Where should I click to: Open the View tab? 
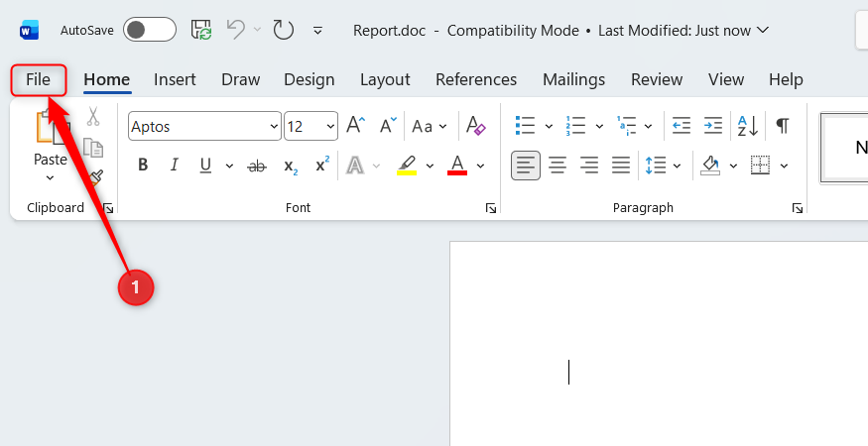pyautogui.click(x=726, y=79)
